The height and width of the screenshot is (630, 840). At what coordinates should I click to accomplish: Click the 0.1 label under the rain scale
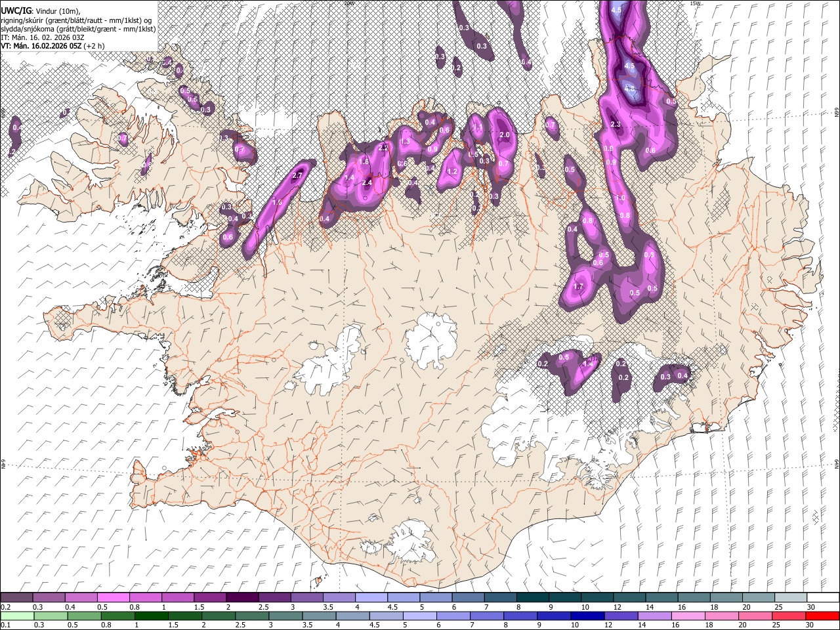[5, 625]
